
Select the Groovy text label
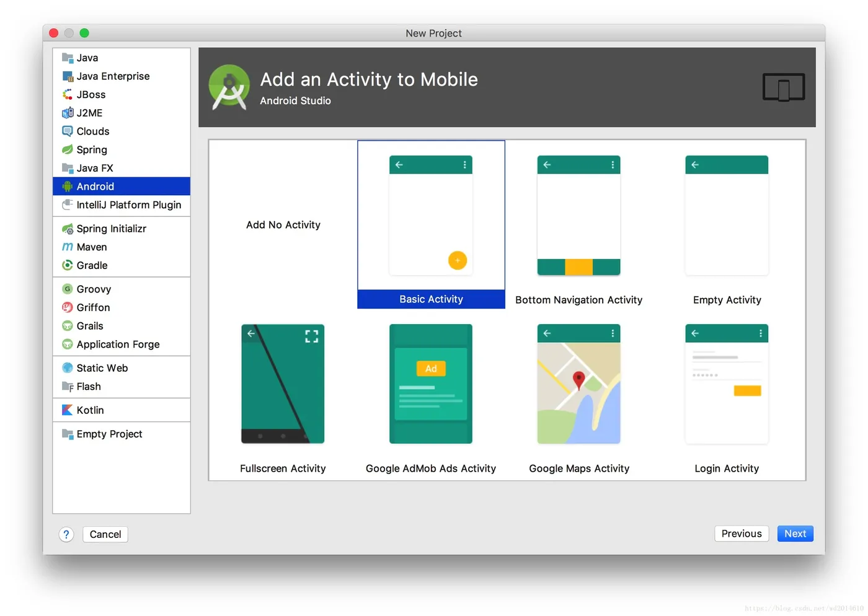(x=94, y=289)
